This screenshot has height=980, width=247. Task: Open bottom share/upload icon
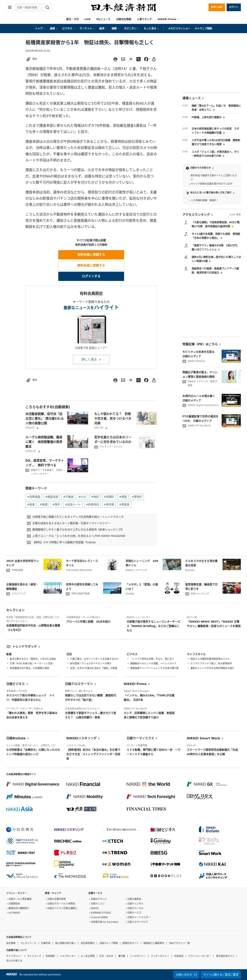pyautogui.click(x=154, y=380)
